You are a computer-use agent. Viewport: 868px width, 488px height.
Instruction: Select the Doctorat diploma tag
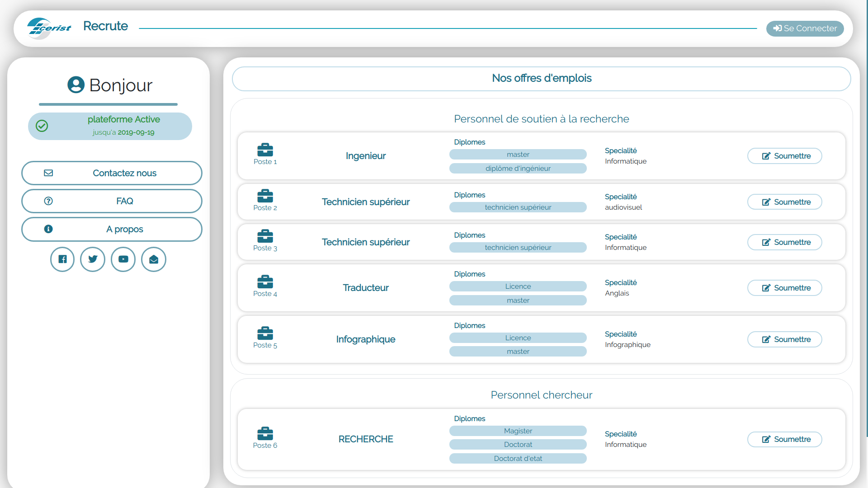[x=518, y=445]
